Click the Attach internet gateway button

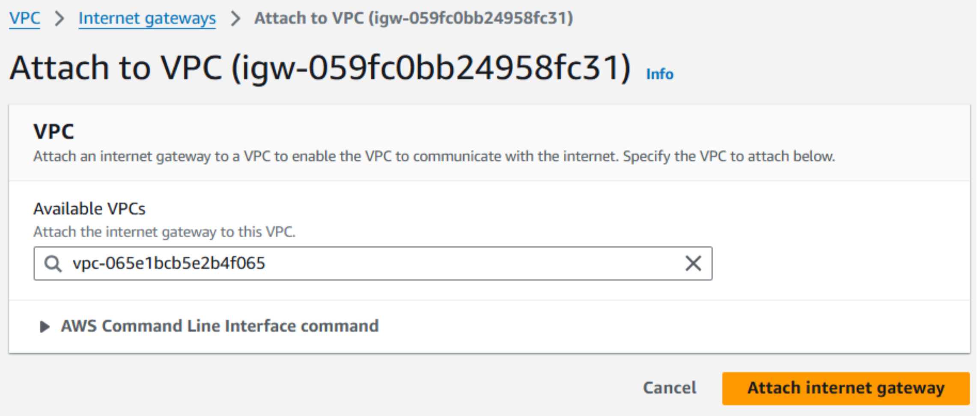(x=846, y=388)
